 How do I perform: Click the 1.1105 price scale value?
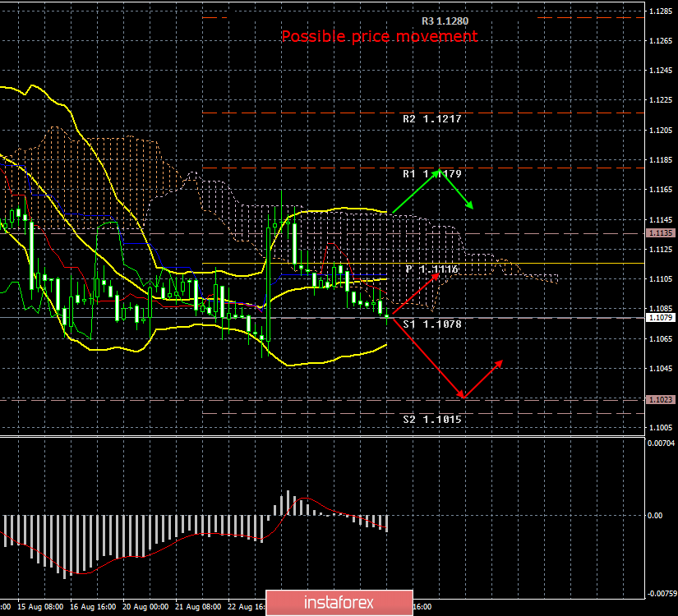tap(661, 278)
